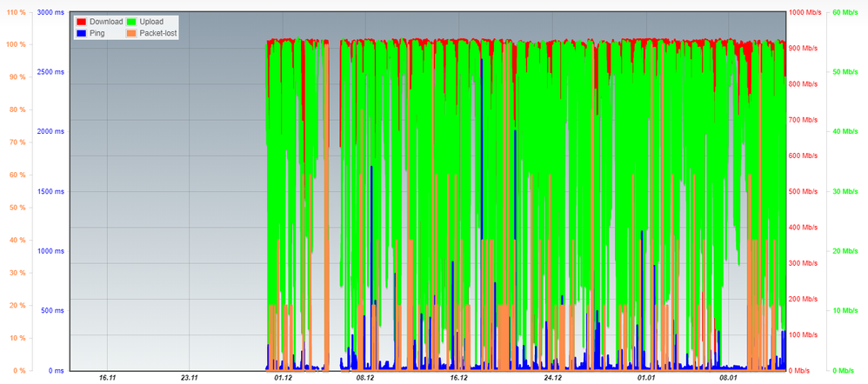Click the 1000 Mb/s download axis label
The image size is (868, 384).
805,12
